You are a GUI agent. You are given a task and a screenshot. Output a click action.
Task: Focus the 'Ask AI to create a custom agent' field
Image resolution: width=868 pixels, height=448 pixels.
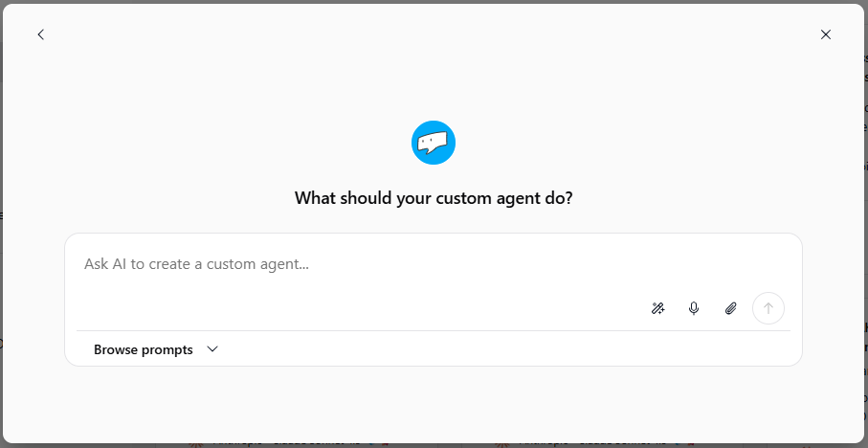pos(434,281)
